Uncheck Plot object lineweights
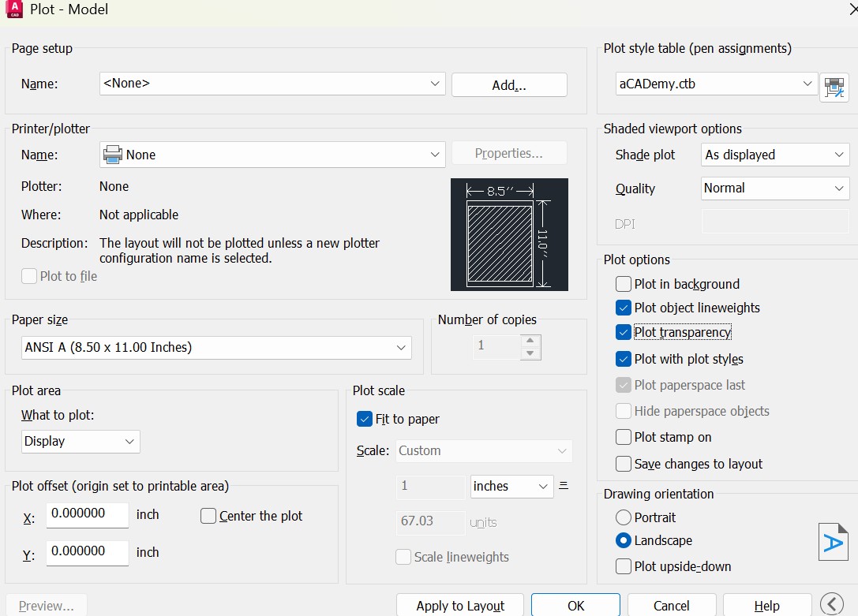The height and width of the screenshot is (616, 858). point(624,308)
